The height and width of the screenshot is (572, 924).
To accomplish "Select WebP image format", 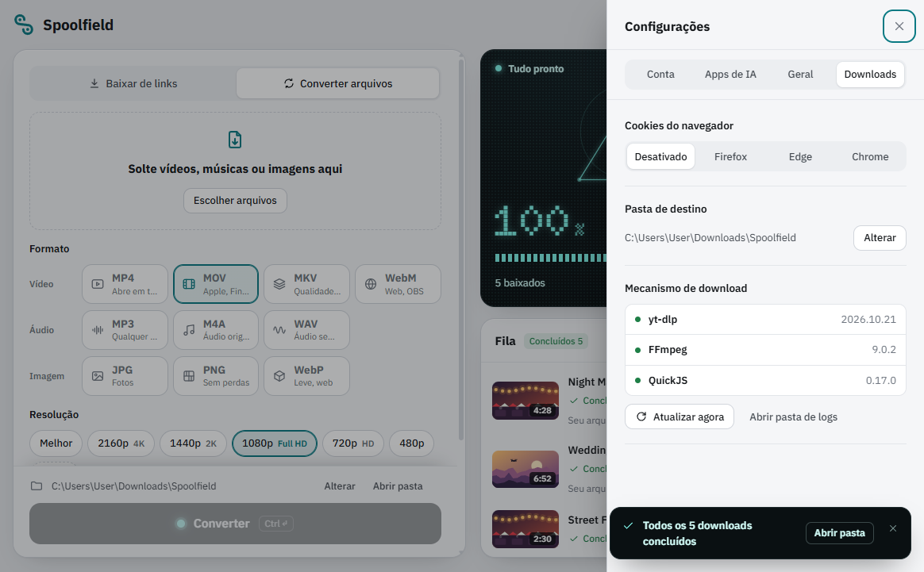I will (306, 376).
